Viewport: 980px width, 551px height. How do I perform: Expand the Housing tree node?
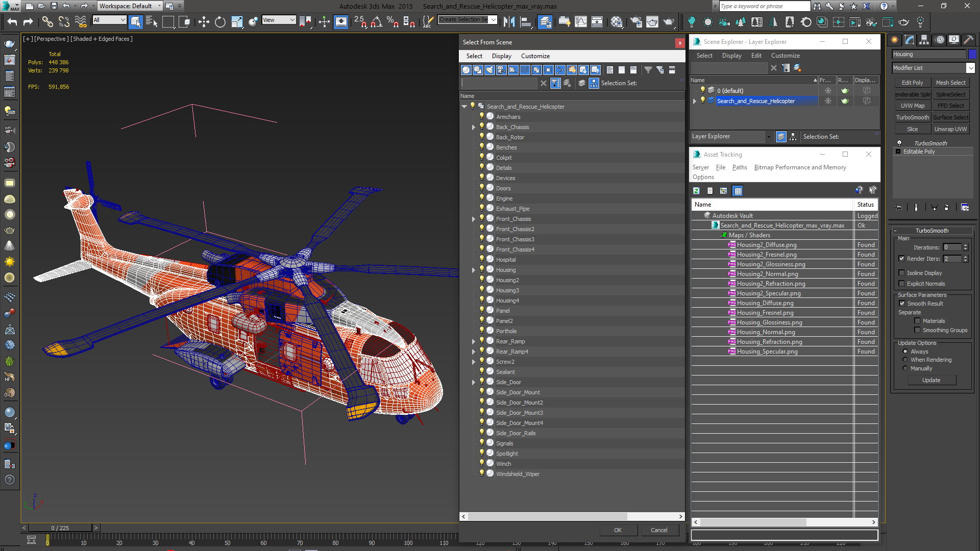pos(474,270)
